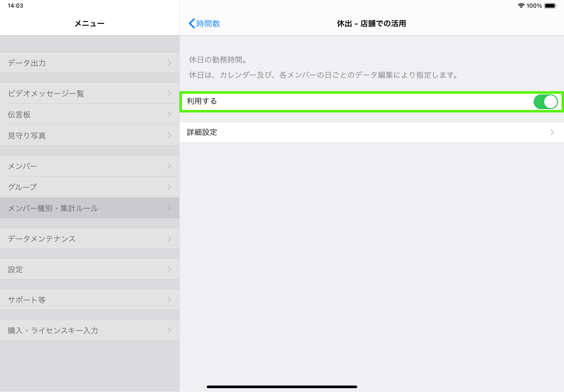
Task: Tap the blue back chevron icon
Action: click(x=192, y=24)
